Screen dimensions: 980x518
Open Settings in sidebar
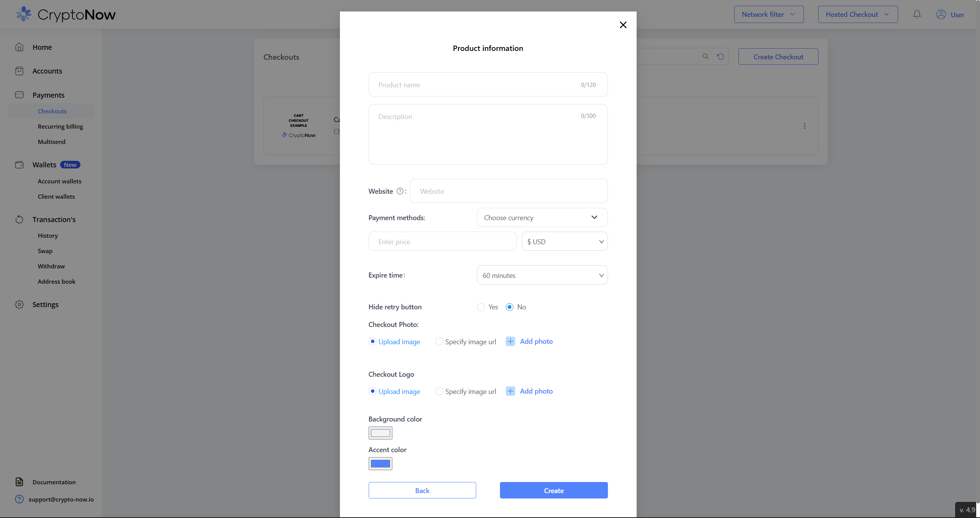pos(45,304)
